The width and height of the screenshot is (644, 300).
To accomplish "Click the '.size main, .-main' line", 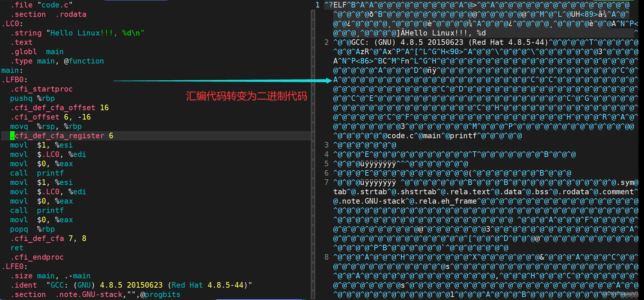I will coord(50,276).
